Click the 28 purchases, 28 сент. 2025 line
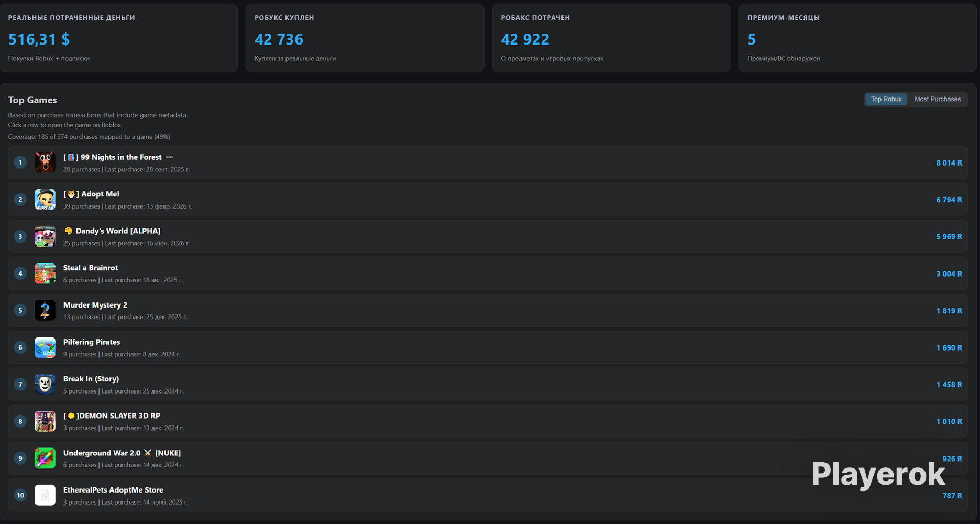 (x=126, y=169)
